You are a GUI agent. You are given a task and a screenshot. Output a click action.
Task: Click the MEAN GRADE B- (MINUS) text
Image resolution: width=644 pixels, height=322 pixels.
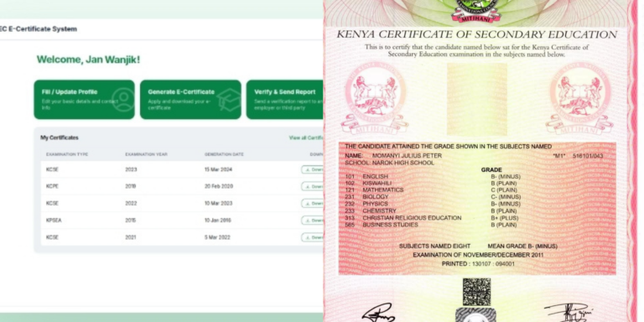(522, 247)
